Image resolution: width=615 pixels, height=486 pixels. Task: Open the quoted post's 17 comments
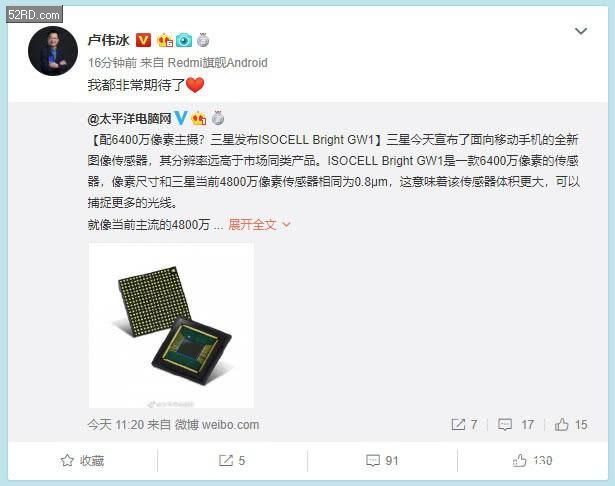click(x=516, y=424)
